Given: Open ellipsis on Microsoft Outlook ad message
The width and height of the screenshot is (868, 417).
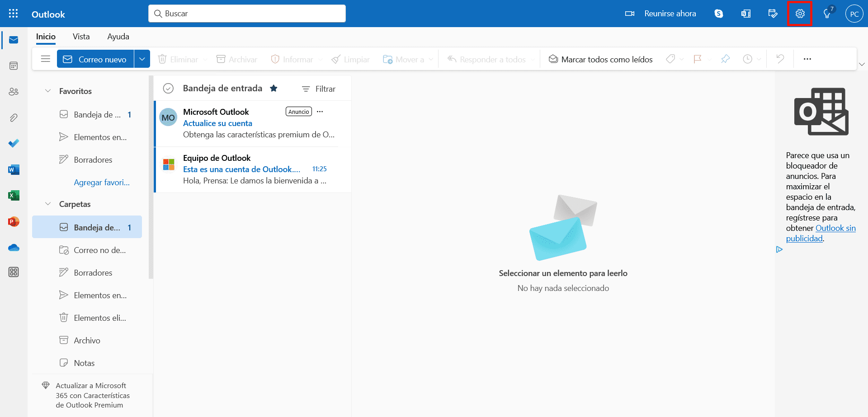Looking at the screenshot, I should coord(320,112).
